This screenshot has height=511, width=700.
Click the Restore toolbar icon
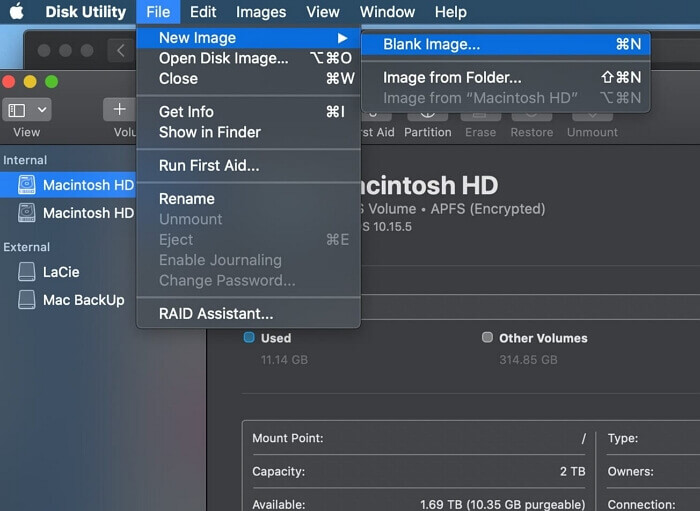coord(532,114)
